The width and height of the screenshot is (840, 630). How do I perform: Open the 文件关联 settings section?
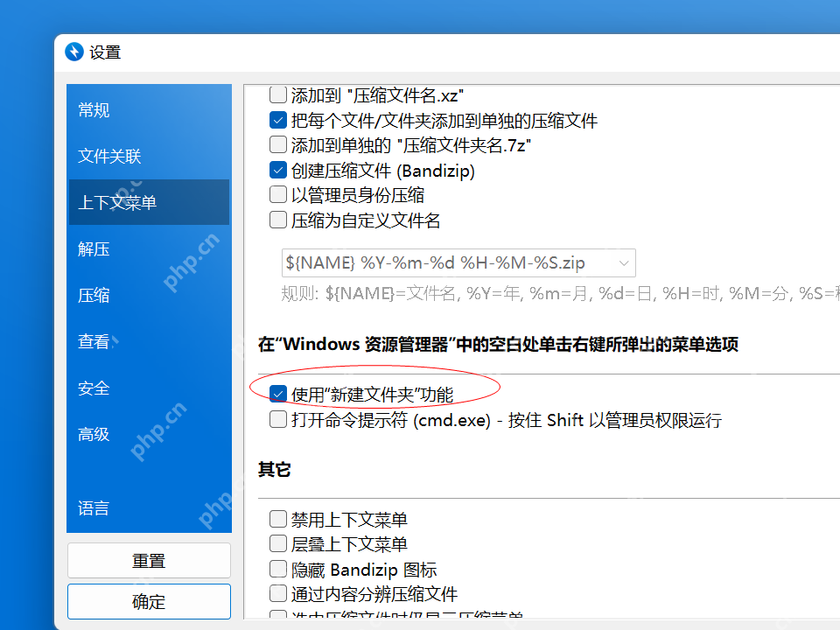point(149,156)
